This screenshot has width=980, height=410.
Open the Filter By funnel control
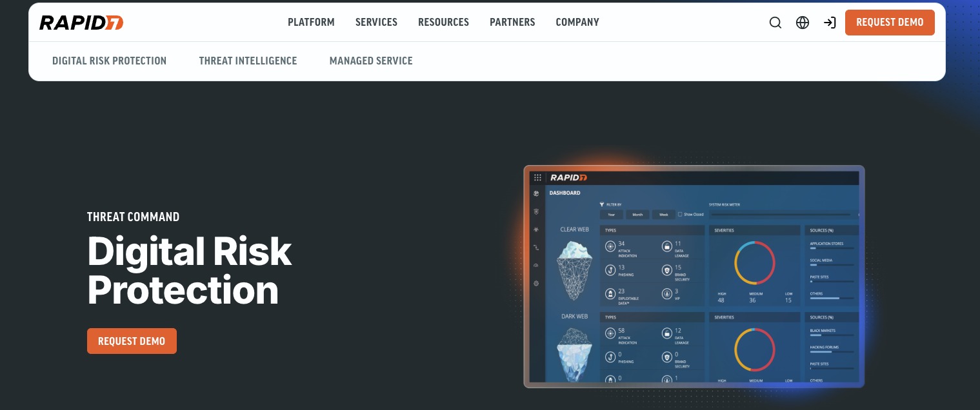click(602, 204)
